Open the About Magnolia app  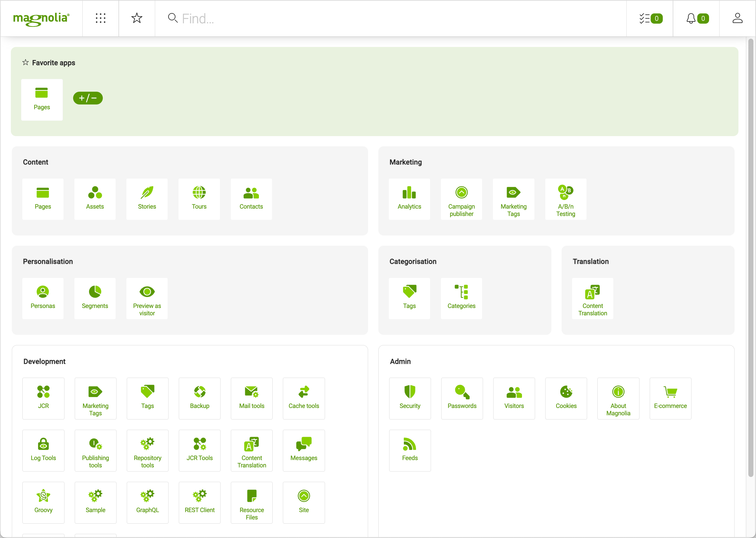click(x=618, y=398)
